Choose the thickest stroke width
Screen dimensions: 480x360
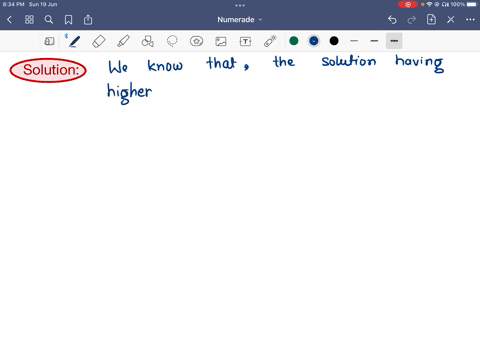[394, 41]
